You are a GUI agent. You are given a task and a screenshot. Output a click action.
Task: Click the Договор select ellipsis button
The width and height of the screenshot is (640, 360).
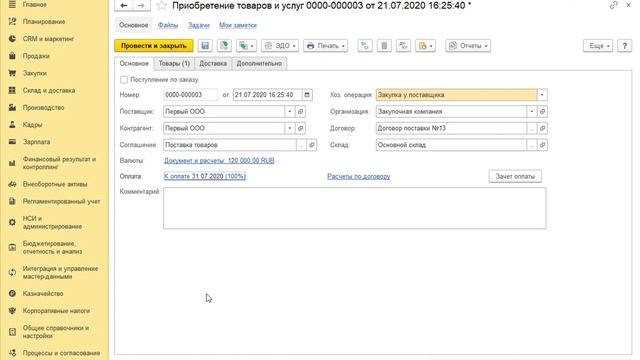(531, 128)
